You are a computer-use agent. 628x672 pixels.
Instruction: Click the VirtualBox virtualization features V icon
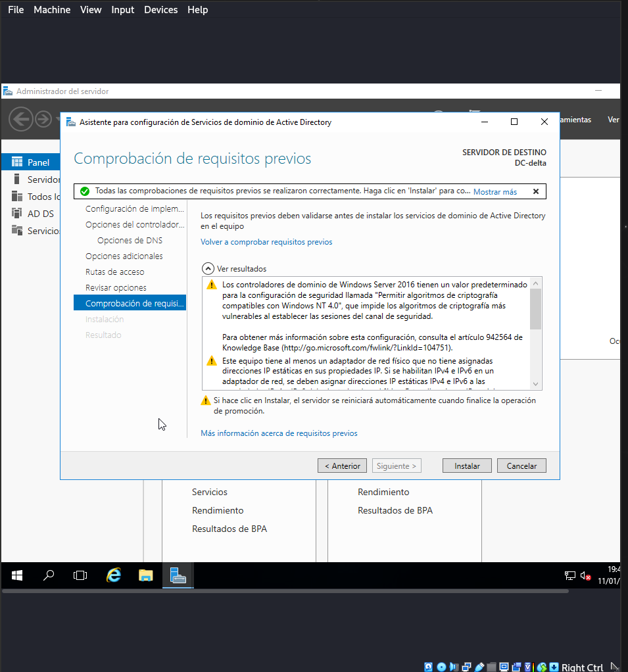pos(529,667)
